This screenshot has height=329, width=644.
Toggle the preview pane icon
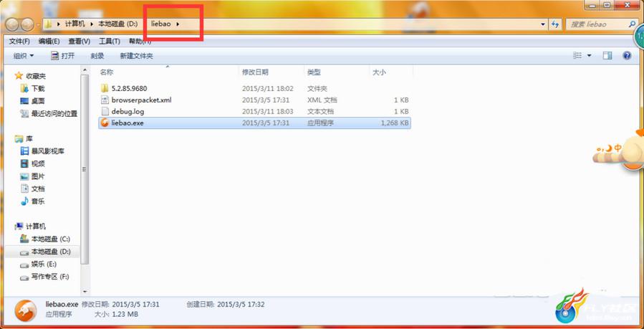(607, 55)
